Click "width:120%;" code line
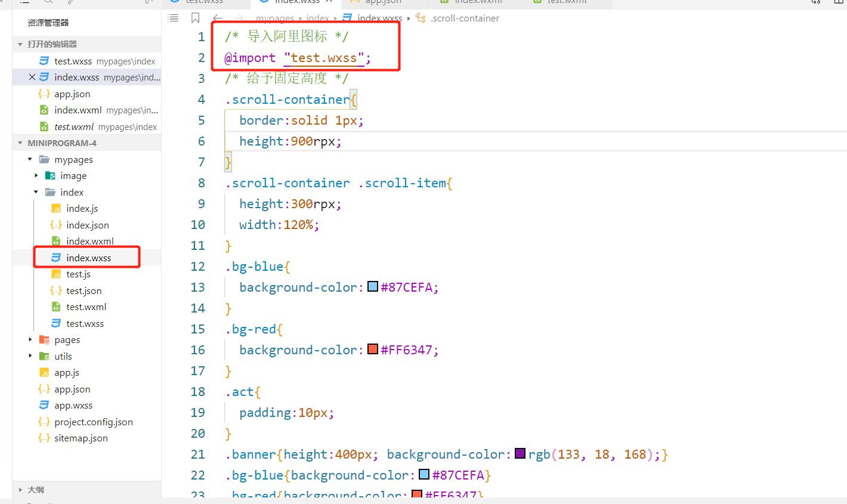The image size is (847, 504). point(279,225)
